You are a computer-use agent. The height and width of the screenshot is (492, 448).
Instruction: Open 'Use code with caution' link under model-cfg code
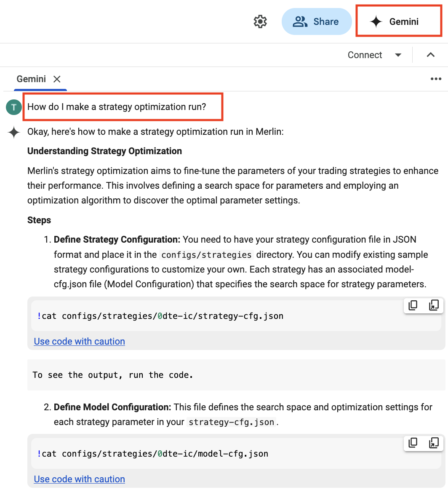[x=79, y=479]
